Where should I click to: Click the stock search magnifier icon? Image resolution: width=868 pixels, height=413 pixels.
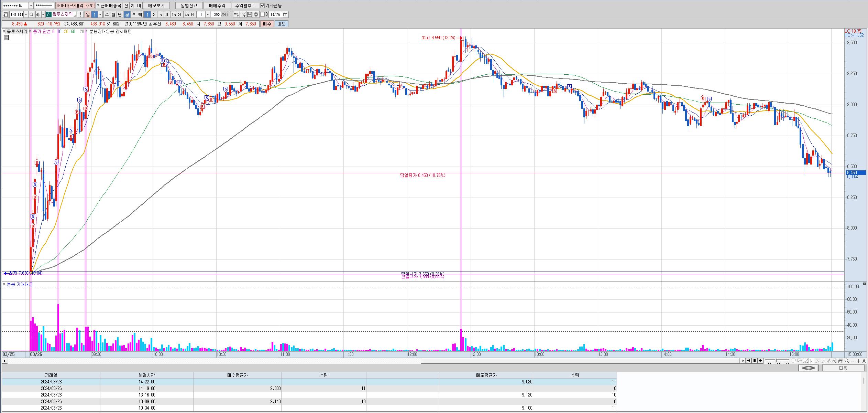(31, 14)
